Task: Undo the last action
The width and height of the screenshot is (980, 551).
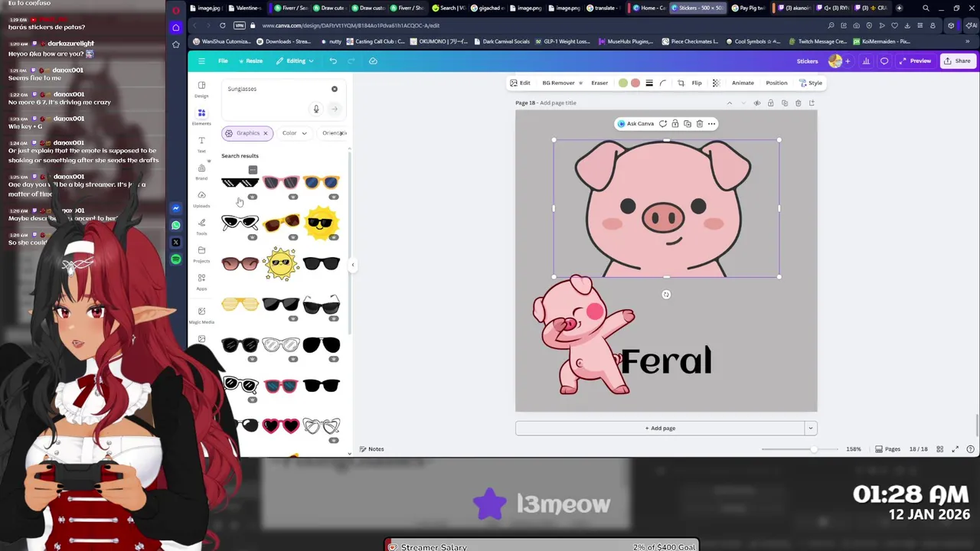Action: 333,61
